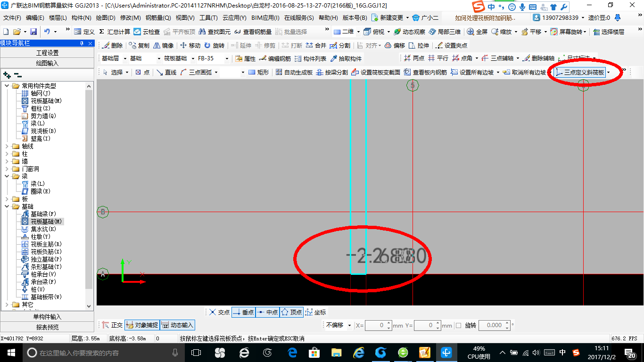Toggle 坐标 coordinate snap
The width and height of the screenshot is (644, 362).
315,312
